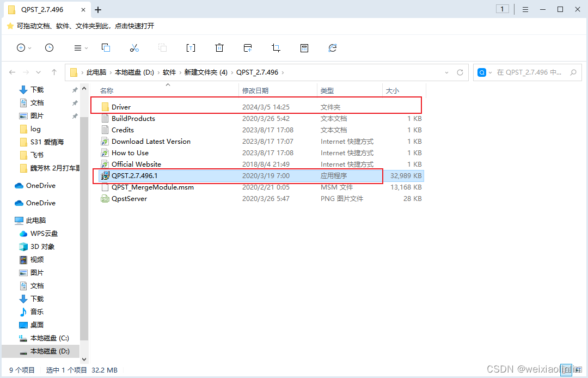Go up one folder level arrow
This screenshot has height=378, width=588.
54,72
